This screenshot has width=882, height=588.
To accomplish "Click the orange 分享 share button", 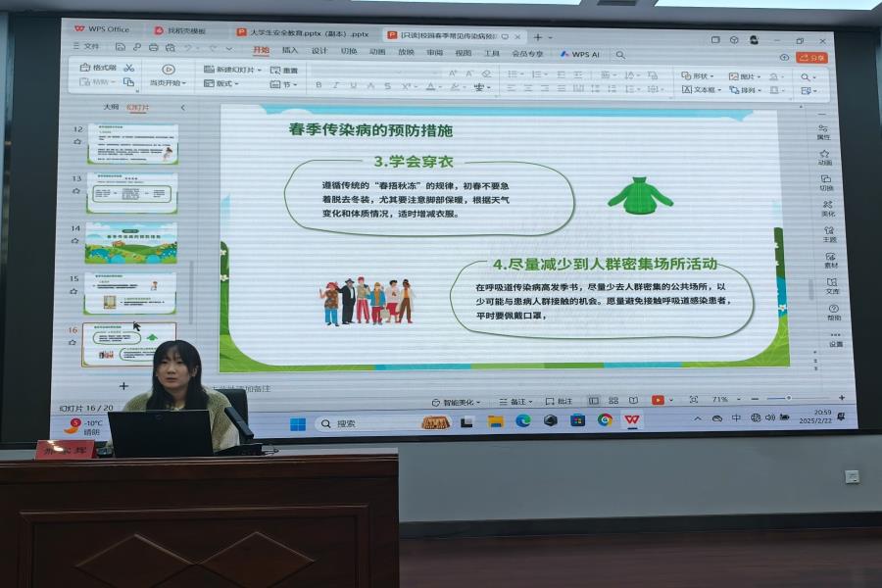I will pos(811,58).
